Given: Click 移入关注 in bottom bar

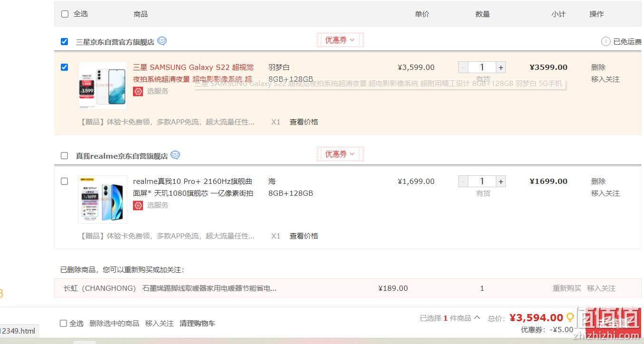Looking at the screenshot, I should pos(160,324).
